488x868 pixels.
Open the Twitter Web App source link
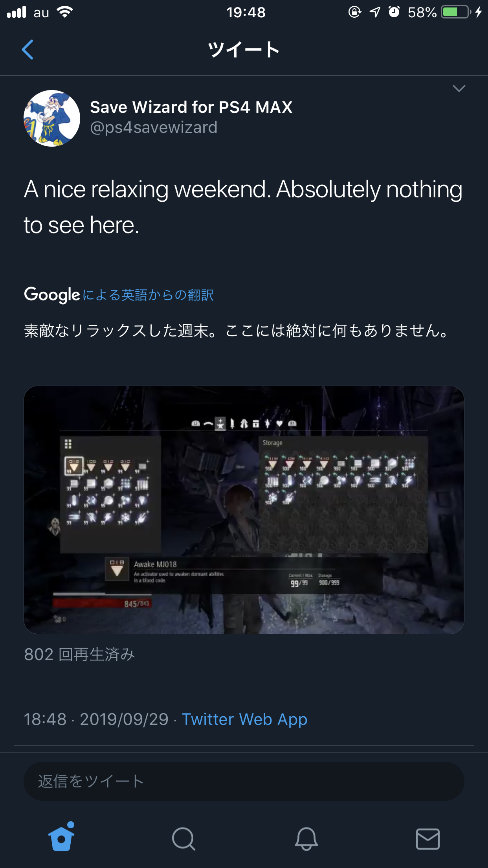point(244,719)
